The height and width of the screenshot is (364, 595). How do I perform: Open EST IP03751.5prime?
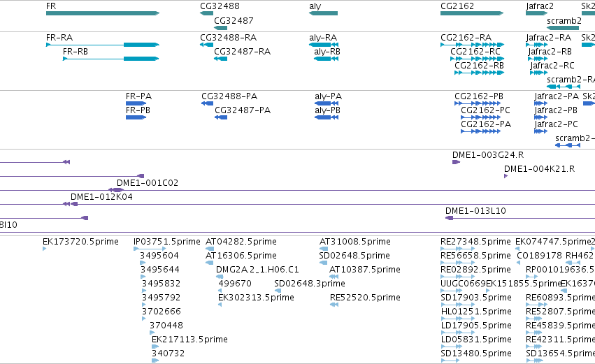[166, 242]
